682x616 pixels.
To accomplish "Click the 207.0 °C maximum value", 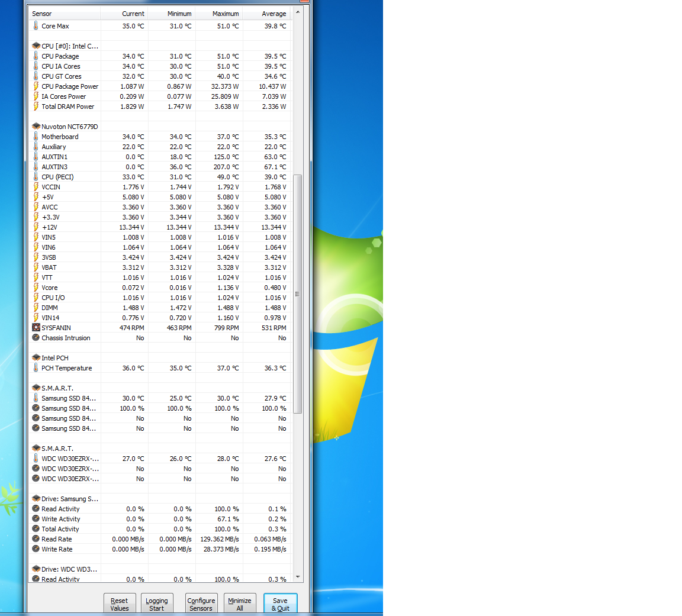I will pos(226,167).
